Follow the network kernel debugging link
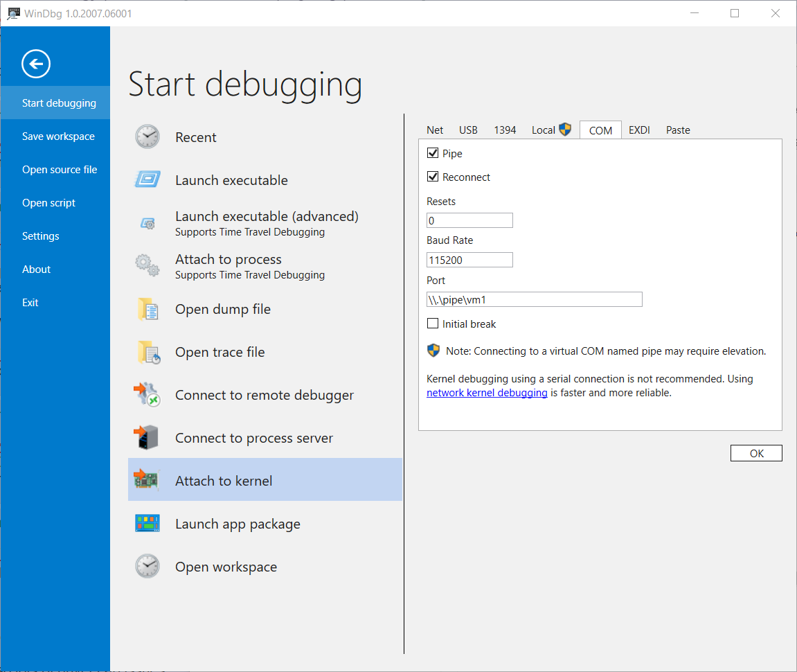This screenshot has height=672, width=797. tap(486, 393)
